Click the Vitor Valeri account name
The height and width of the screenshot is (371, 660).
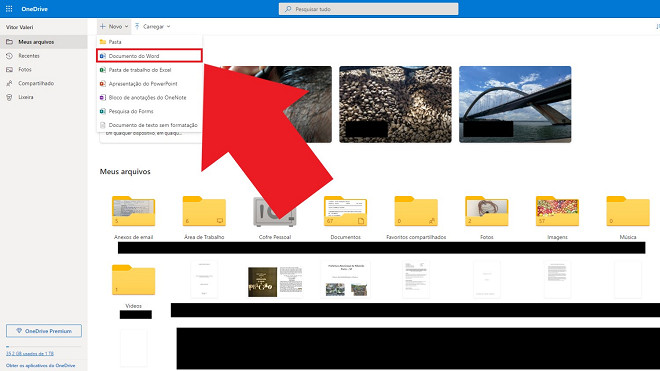19,27
